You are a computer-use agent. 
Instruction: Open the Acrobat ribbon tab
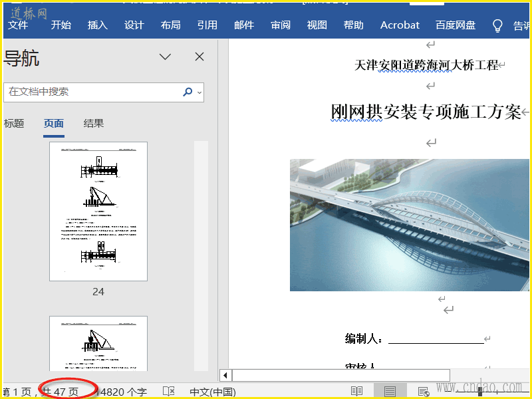[400, 25]
